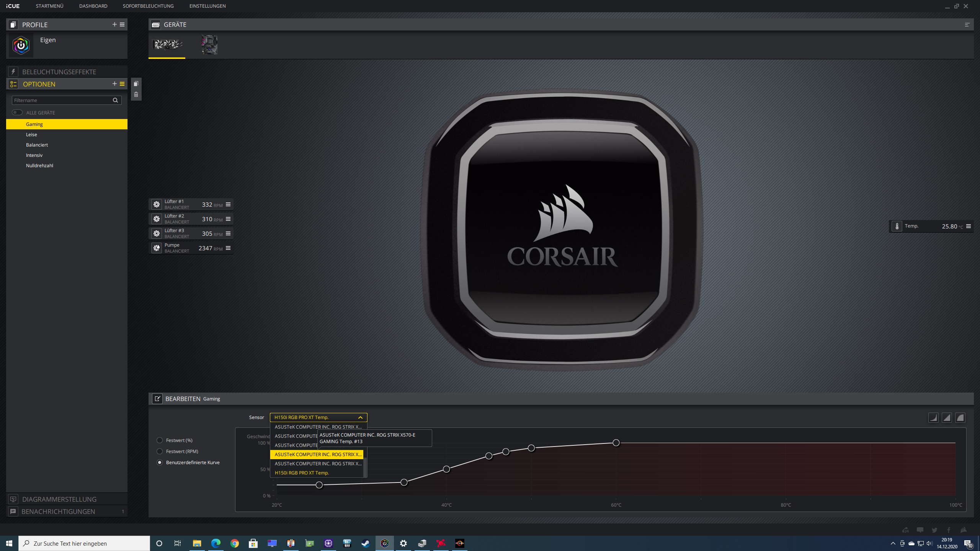Click the copy icon beside Optionen list
Screen dimensions: 980x551
coord(136,84)
